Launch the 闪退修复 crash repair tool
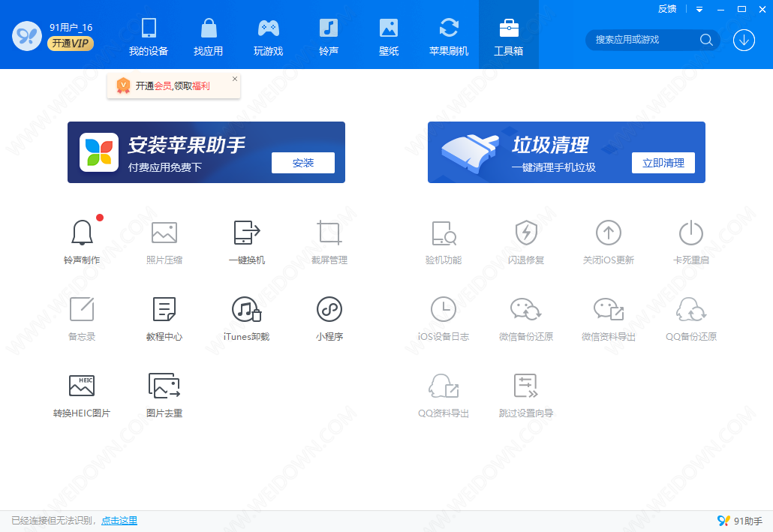773x532 pixels. pyautogui.click(x=526, y=242)
